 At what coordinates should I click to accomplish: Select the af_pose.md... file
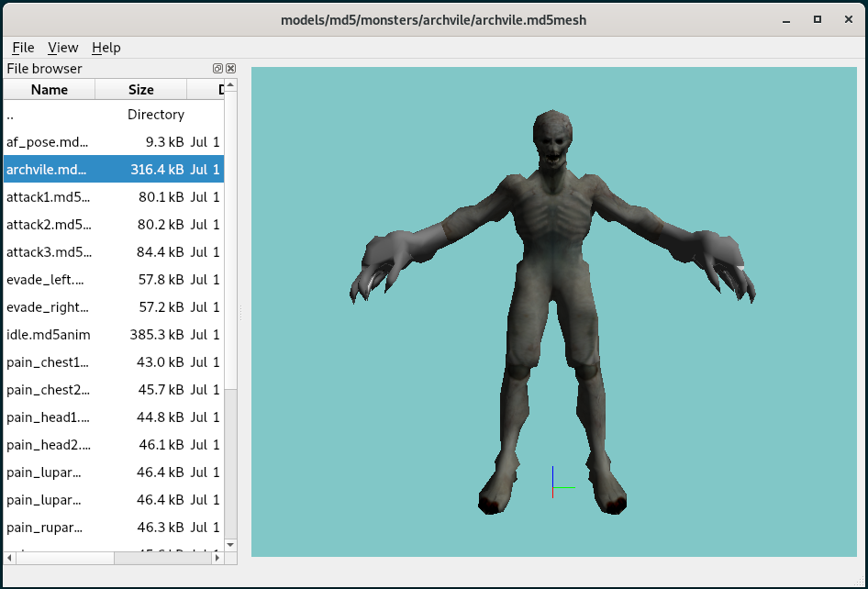[114, 142]
